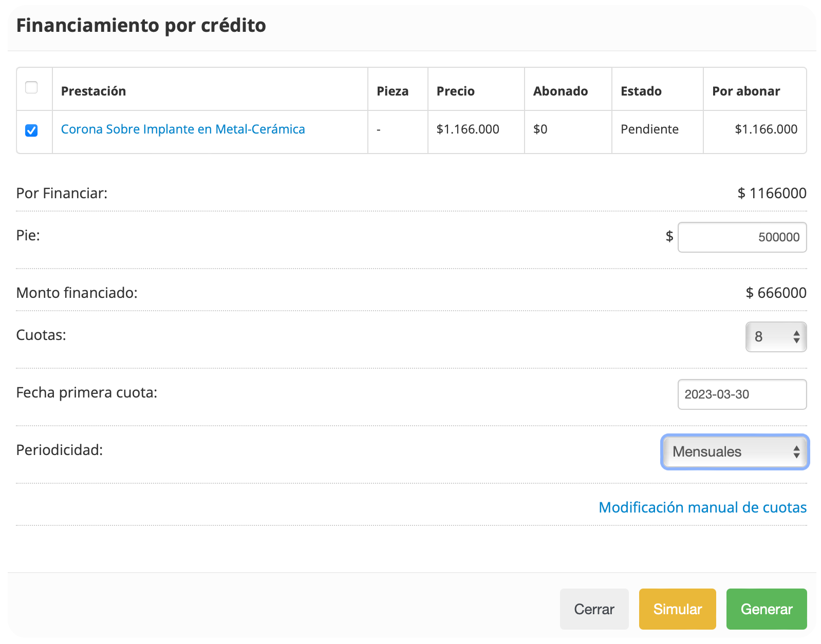Viewport: 821px width, 644px height.
Task: Uncheck the Corona Sobre Implante row checkbox
Action: (x=31, y=130)
